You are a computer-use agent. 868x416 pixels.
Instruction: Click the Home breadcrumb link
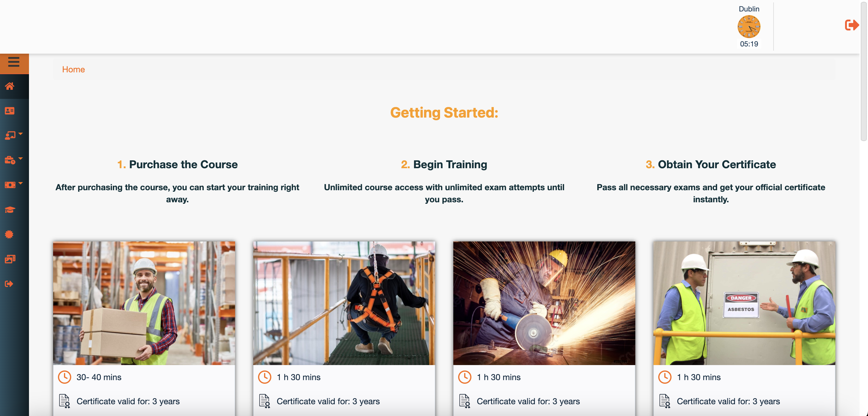click(73, 70)
